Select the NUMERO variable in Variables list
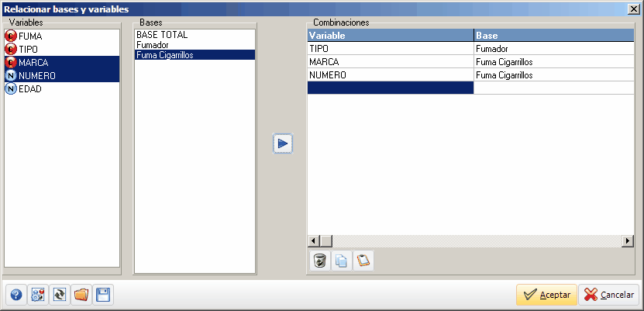 pos(62,75)
